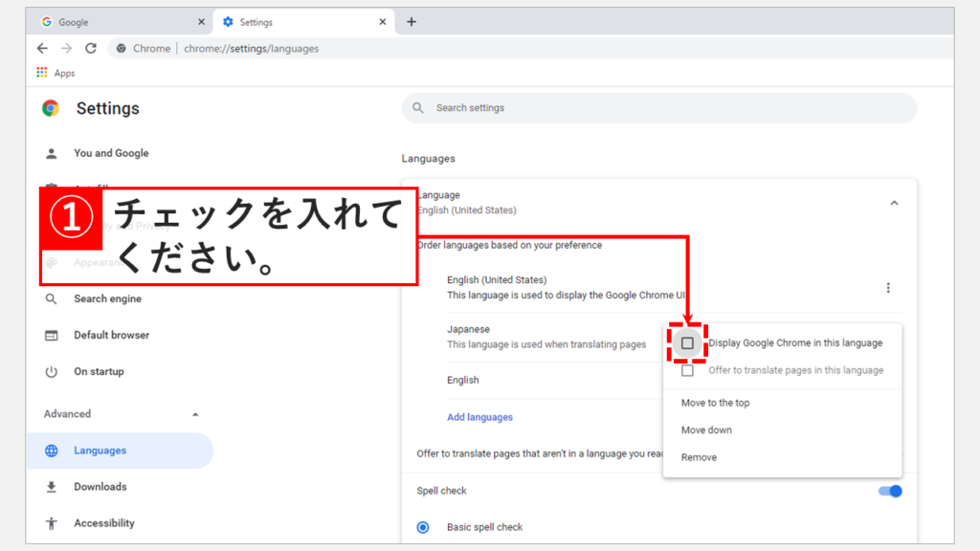Click the Add languages link

tap(479, 417)
